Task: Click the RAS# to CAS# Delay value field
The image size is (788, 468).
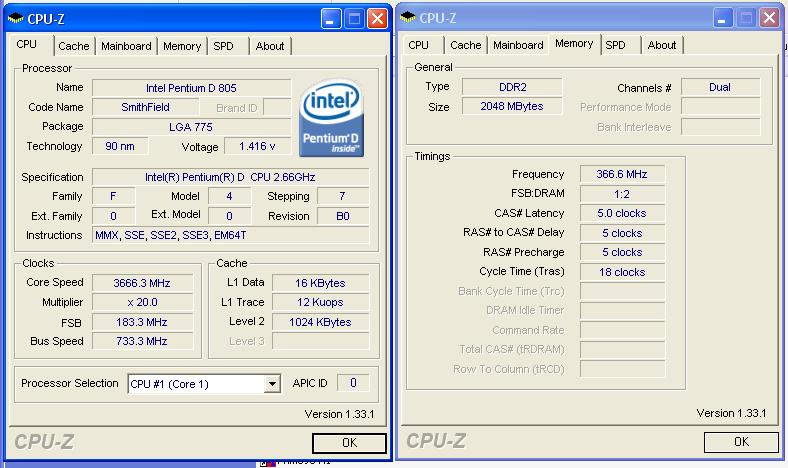Action: [x=622, y=233]
